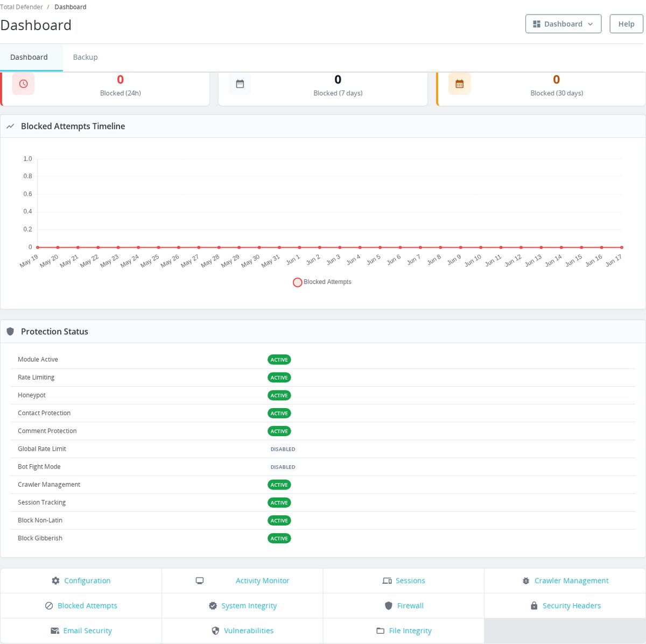Click the Vulnerabilities shield icon
646x644 pixels.
[x=215, y=631]
